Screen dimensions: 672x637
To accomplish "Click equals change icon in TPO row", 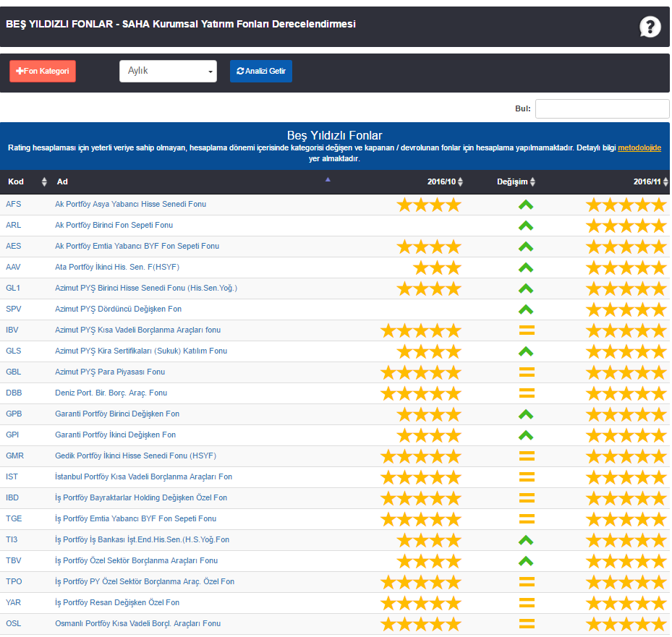I will pyautogui.click(x=527, y=582).
